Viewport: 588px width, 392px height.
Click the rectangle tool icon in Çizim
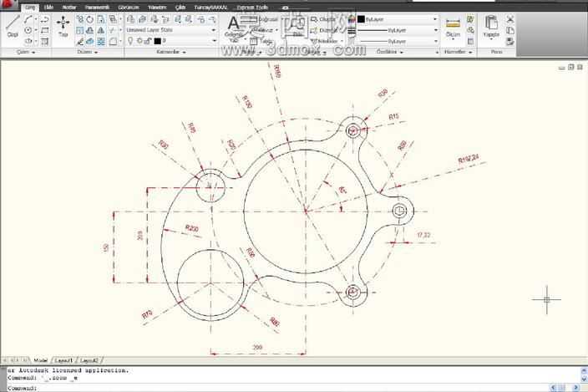(44, 30)
